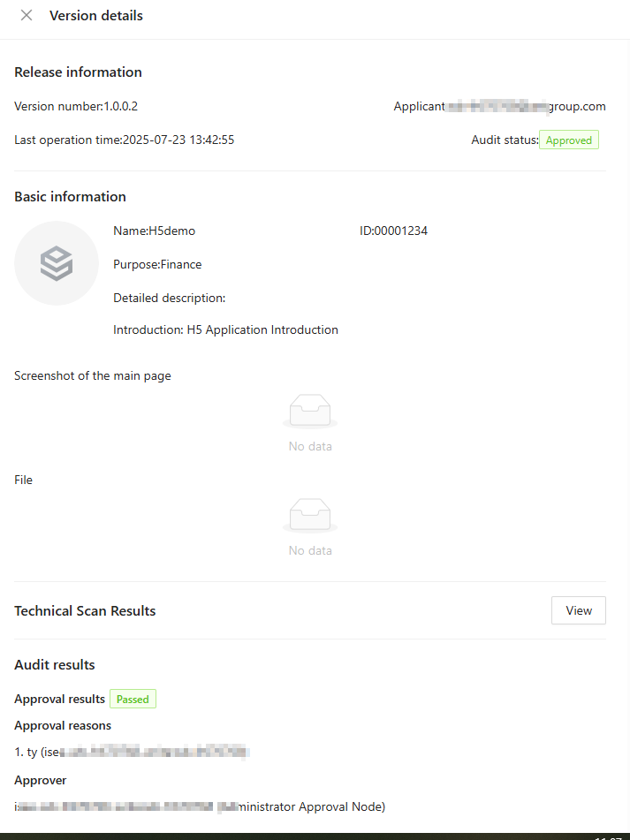Click the first approval reason entry
Screen dimensions: 630x840
click(133, 752)
